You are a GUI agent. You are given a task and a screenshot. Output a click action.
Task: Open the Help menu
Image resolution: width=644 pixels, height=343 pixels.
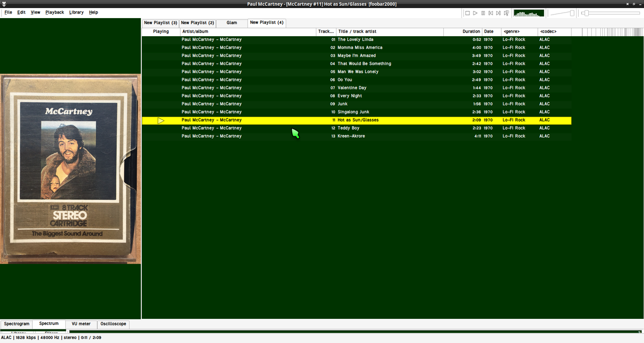pos(94,12)
